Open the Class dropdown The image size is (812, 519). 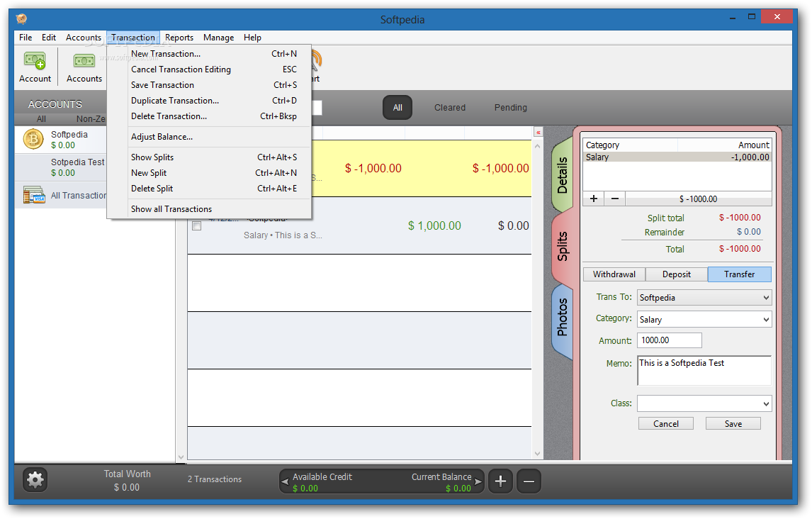[704, 403]
